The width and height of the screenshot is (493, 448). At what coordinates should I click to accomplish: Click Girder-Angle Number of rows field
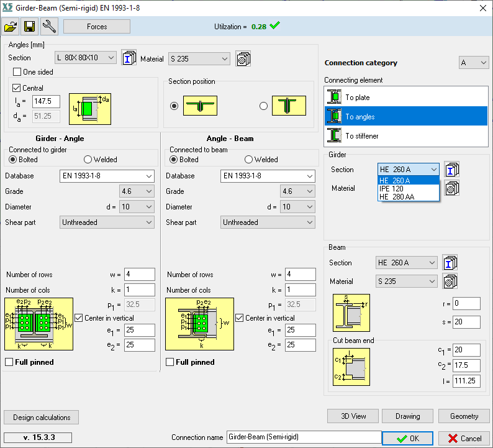click(x=140, y=274)
